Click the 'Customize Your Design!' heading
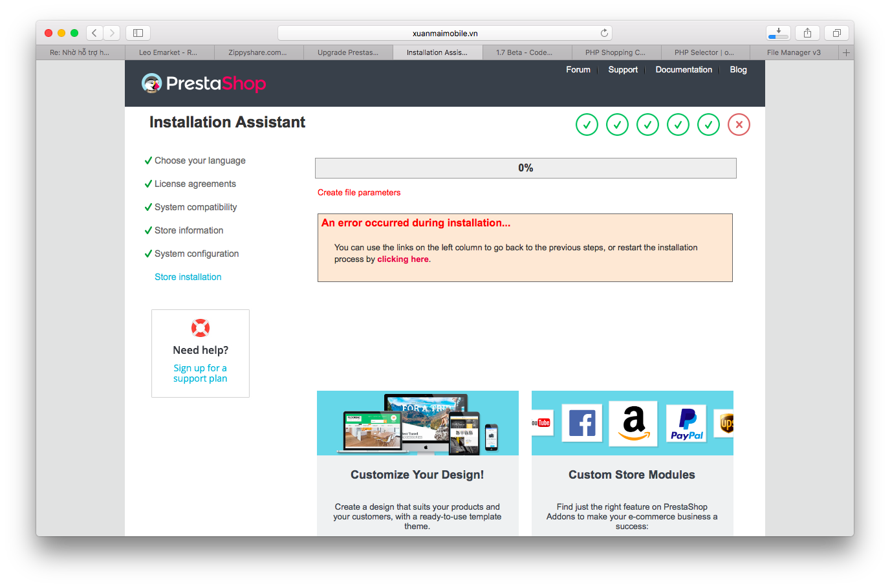 click(417, 475)
